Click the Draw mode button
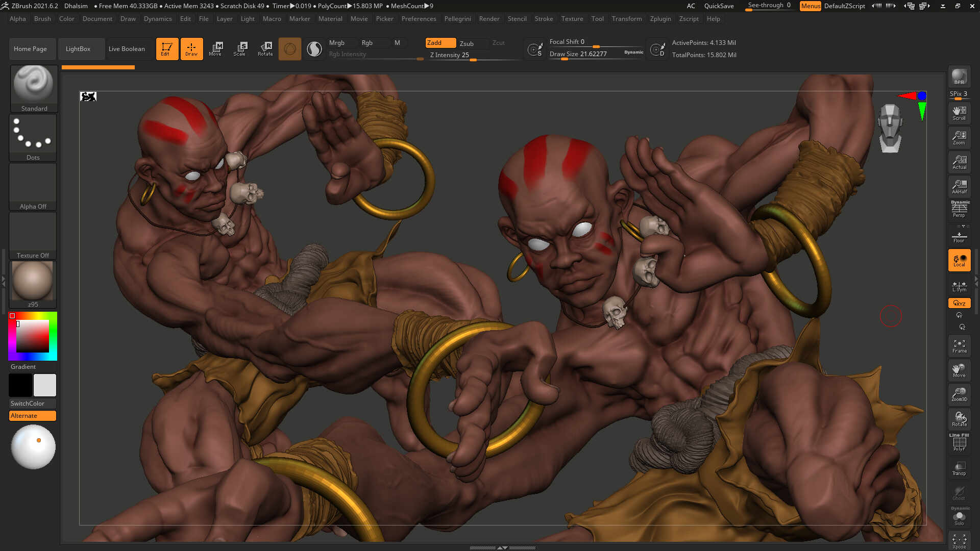 point(191,49)
